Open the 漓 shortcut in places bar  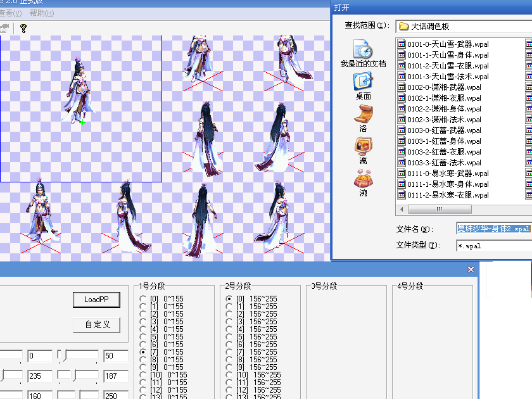tap(363, 151)
